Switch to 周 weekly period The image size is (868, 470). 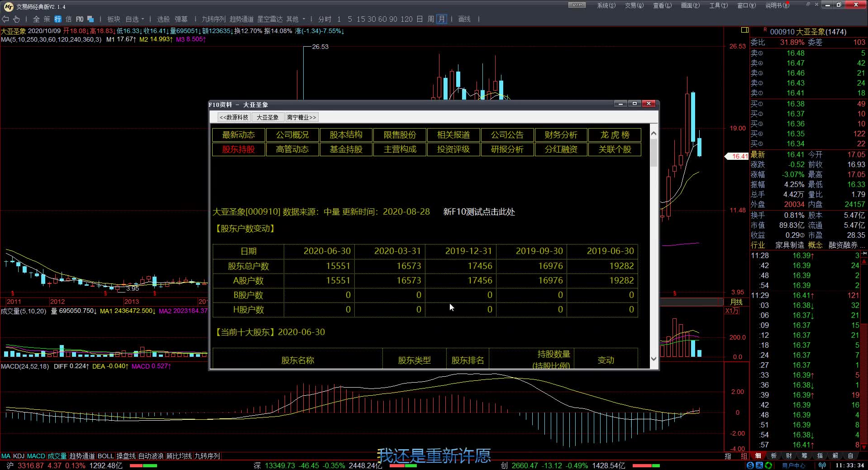(430, 19)
